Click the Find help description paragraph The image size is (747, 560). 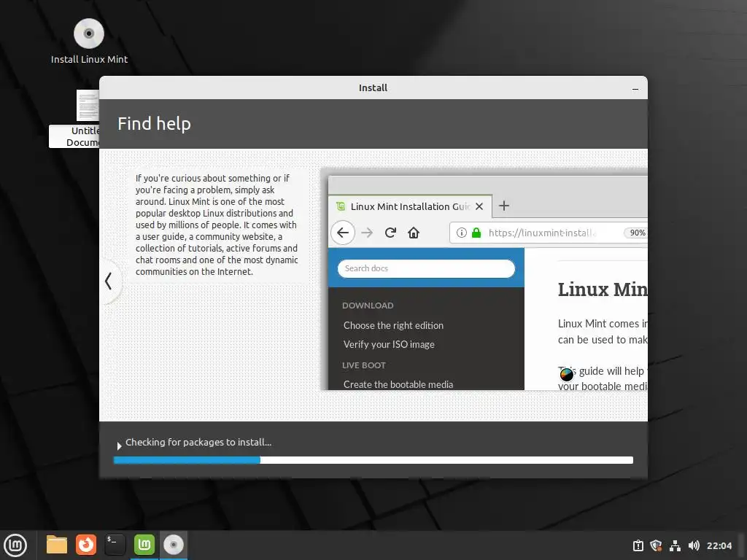tap(217, 225)
